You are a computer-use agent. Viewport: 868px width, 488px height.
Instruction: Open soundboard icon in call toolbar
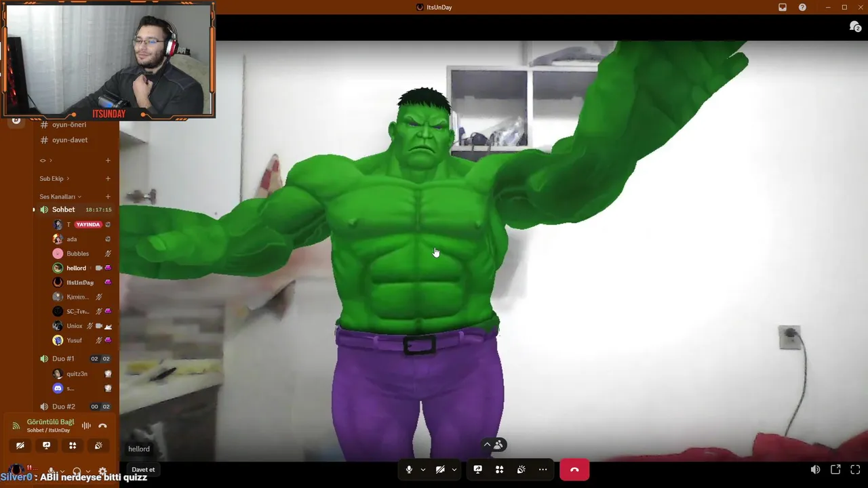point(521,470)
